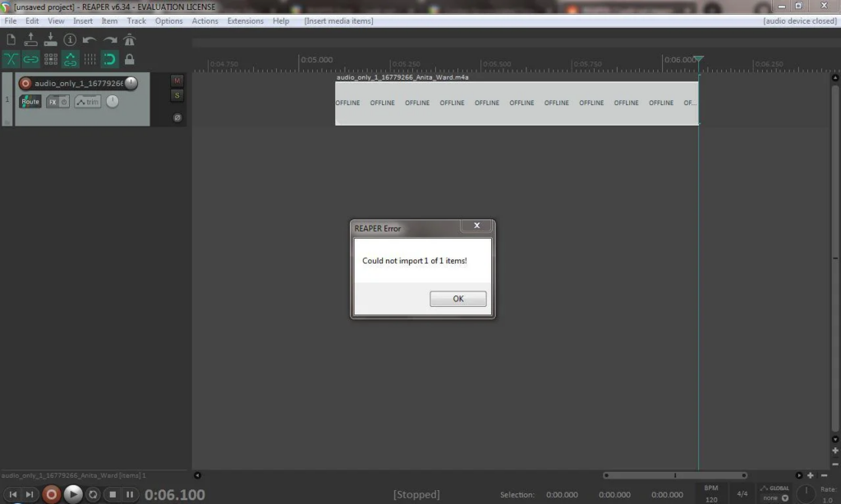Screen dimensions: 841x504
Task: Dismiss the import error with OK
Action: click(x=457, y=298)
